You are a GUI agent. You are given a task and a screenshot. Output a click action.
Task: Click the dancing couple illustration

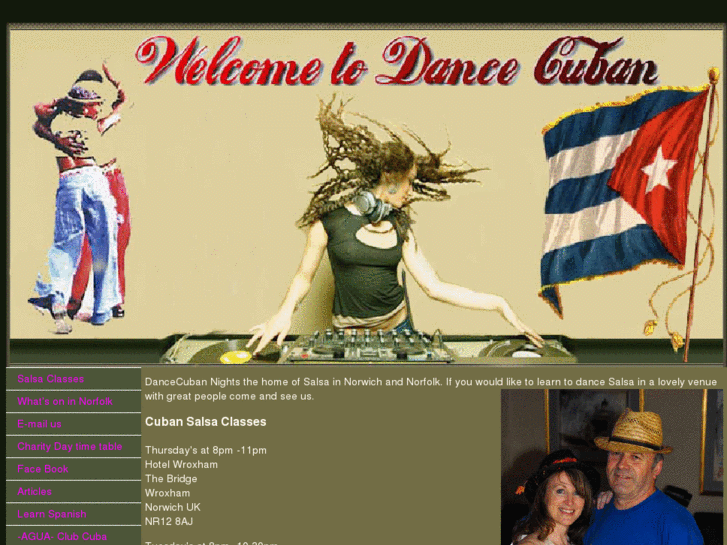(x=80, y=197)
